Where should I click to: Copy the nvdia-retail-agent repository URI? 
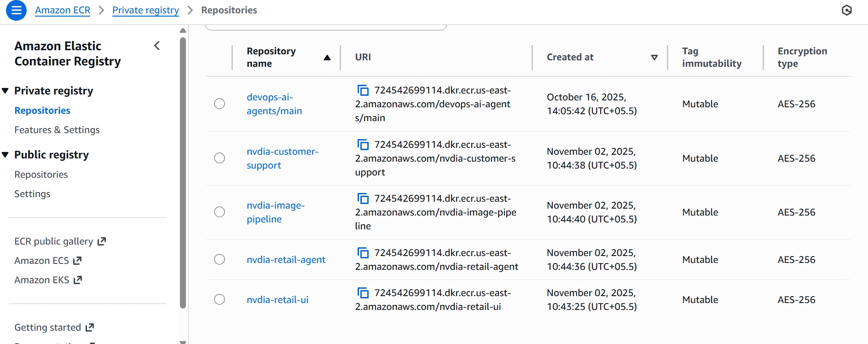pyautogui.click(x=363, y=253)
